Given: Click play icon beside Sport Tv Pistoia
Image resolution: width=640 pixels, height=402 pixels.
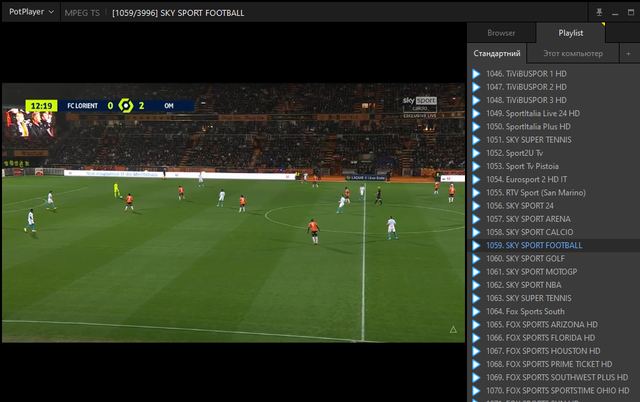Looking at the screenshot, I should tap(476, 166).
